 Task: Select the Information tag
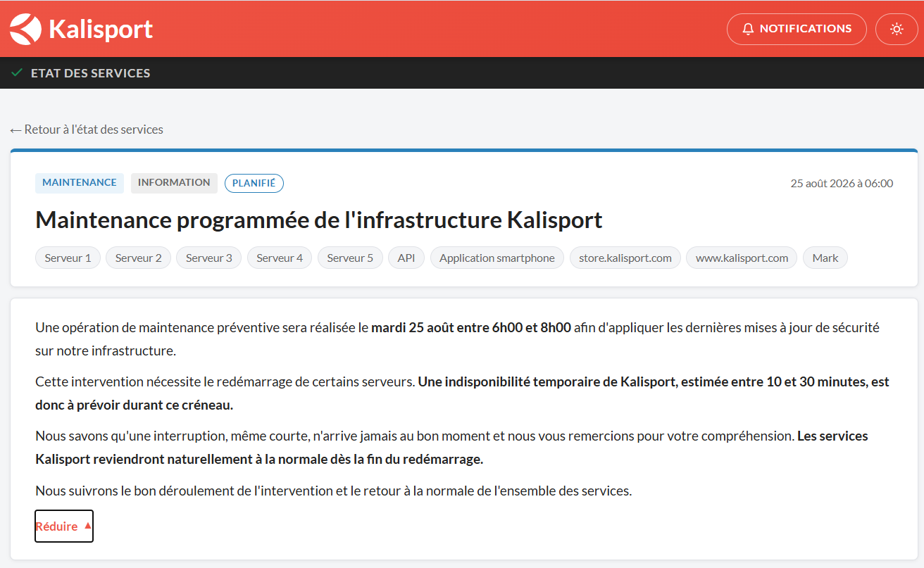pyautogui.click(x=174, y=183)
